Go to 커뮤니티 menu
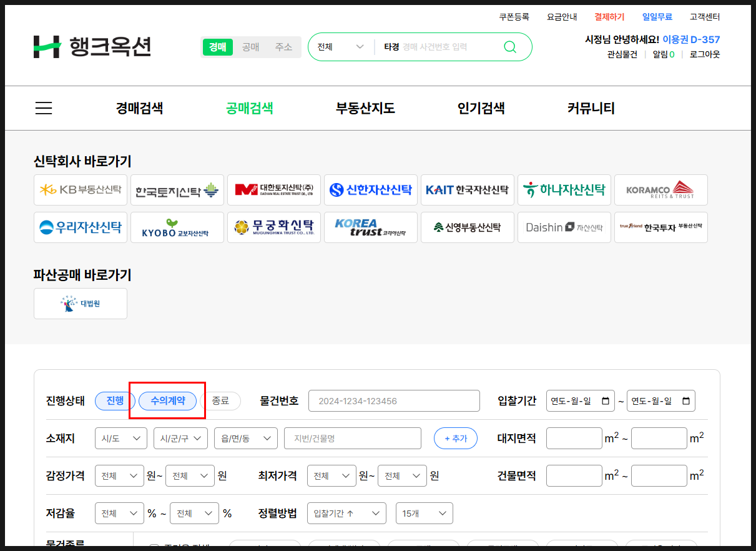 [591, 108]
